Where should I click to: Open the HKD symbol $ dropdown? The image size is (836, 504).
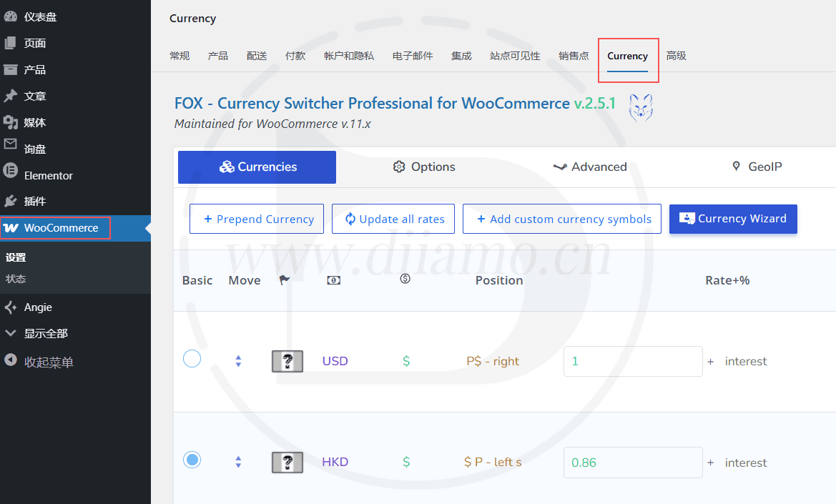[x=406, y=462]
